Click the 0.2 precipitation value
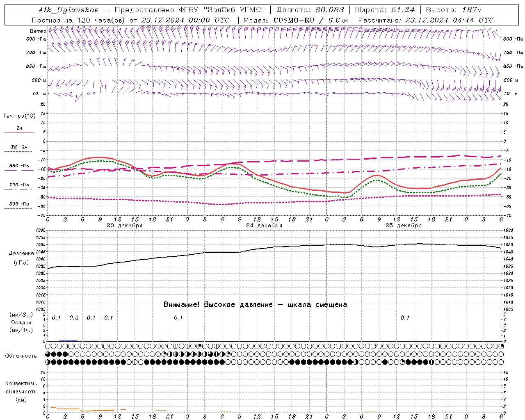This screenshot has height=420, width=525. point(74,318)
